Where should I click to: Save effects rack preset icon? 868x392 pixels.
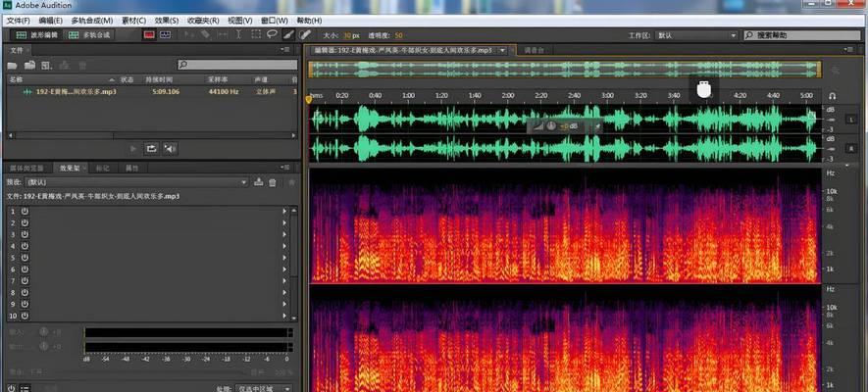pyautogui.click(x=258, y=182)
